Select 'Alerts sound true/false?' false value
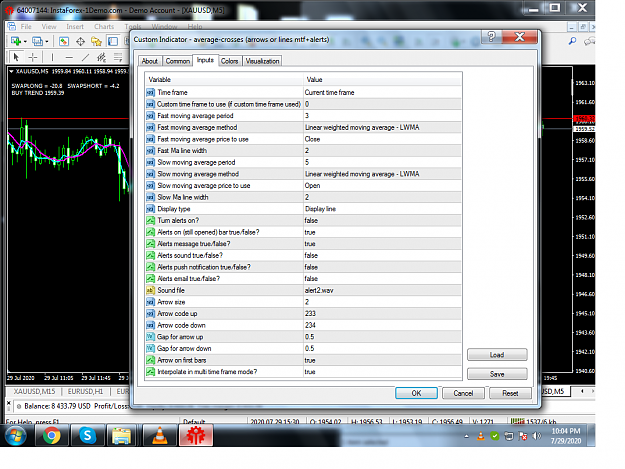 [x=383, y=255]
